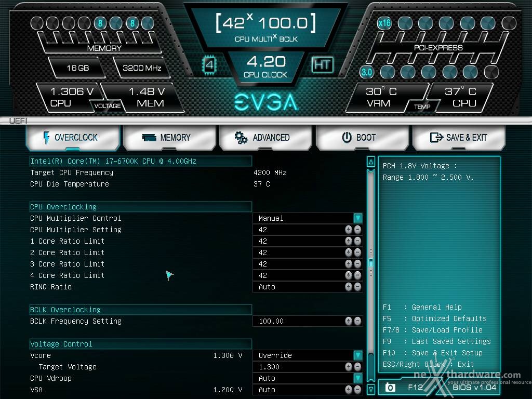Click the settings list scrollbar thumb

[x=371, y=263]
